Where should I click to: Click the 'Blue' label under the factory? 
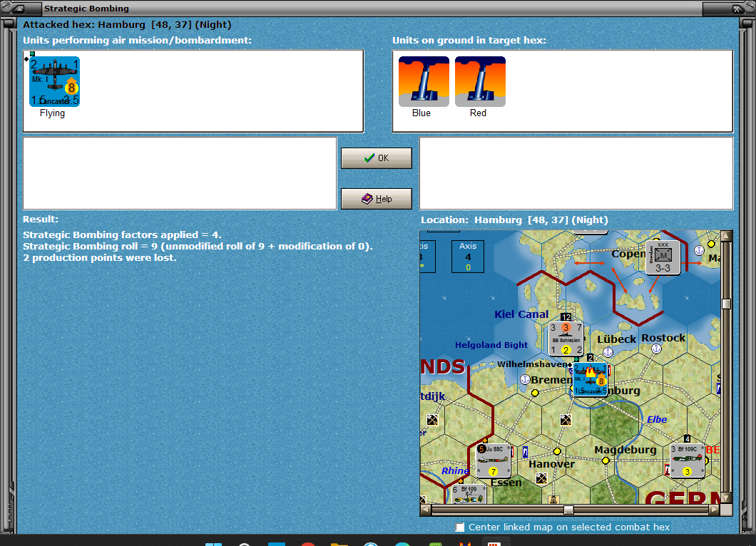click(x=422, y=113)
